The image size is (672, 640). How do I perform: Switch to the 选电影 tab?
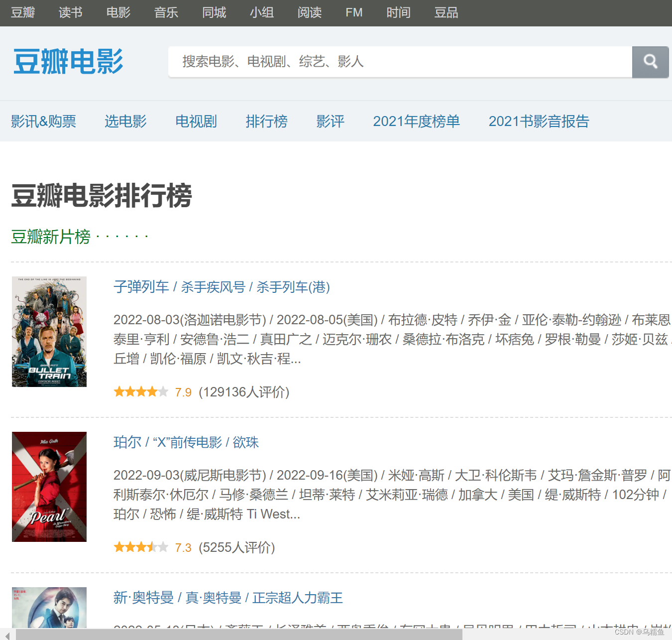pos(125,121)
